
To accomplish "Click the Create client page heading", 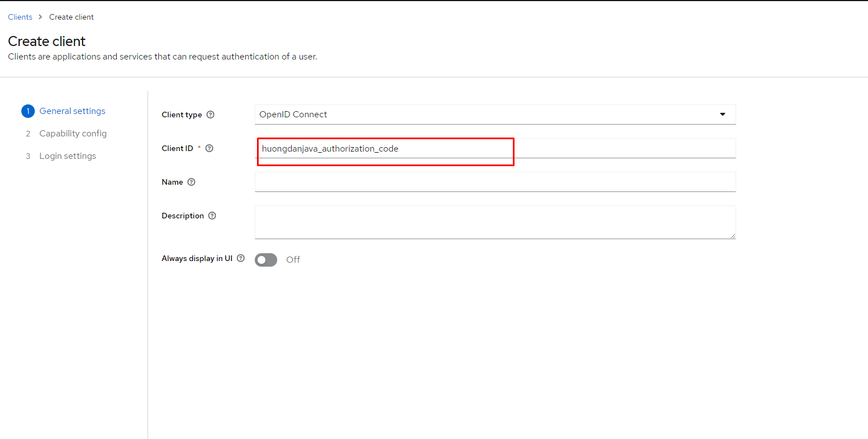I will coord(47,41).
